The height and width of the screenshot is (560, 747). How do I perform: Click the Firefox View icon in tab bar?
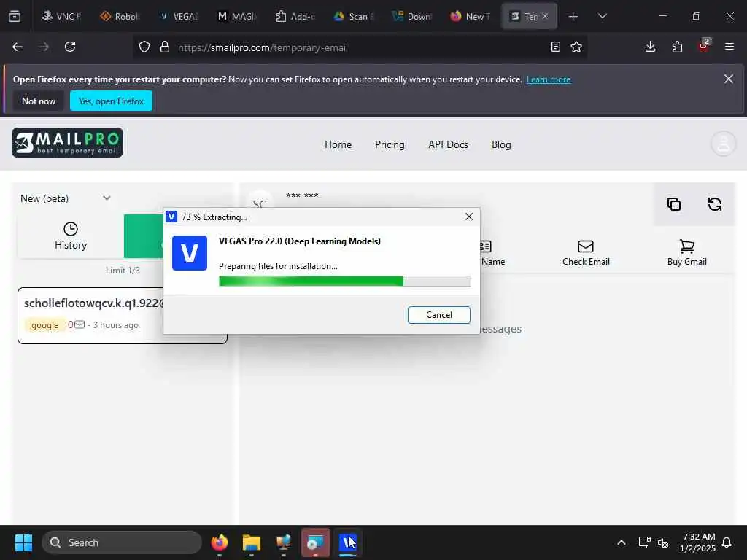tap(15, 17)
